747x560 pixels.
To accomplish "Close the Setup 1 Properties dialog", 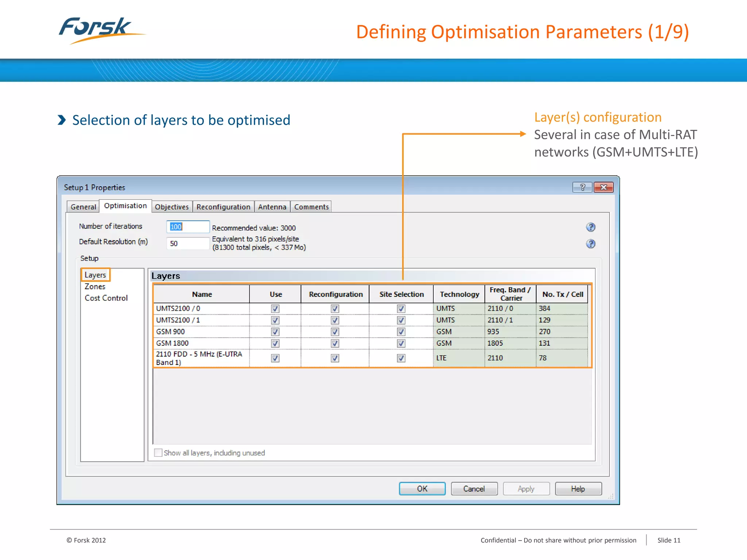I will 603,187.
